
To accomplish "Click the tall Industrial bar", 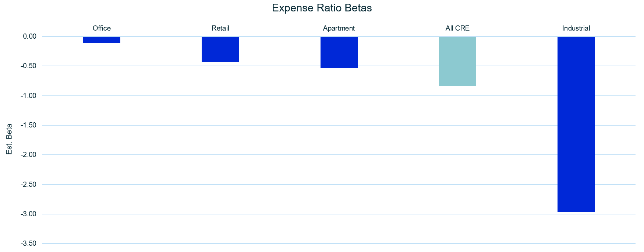I will pos(576,124).
